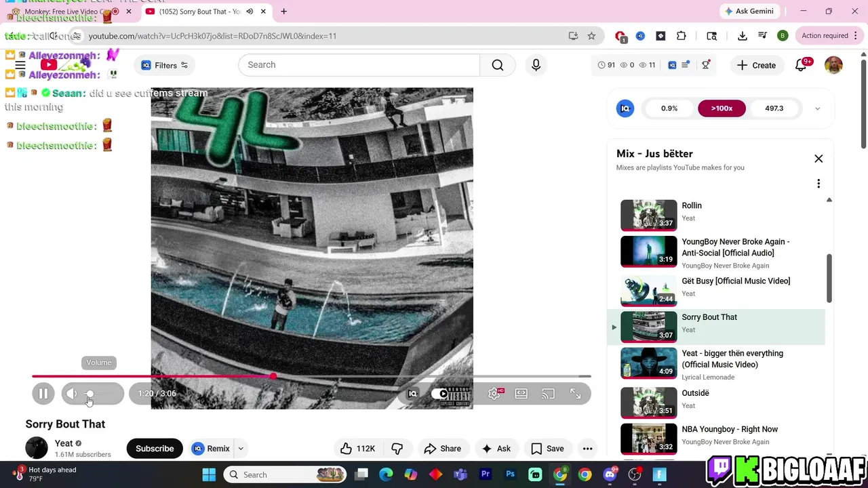Play Rollin from the playlist
Image resolution: width=868 pixels, height=488 pixels.
(716, 214)
